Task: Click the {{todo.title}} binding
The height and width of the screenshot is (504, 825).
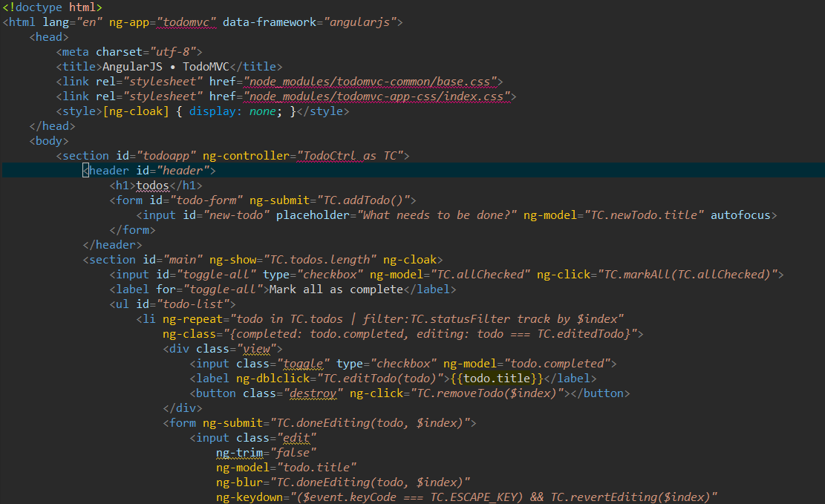Action: click(x=497, y=379)
